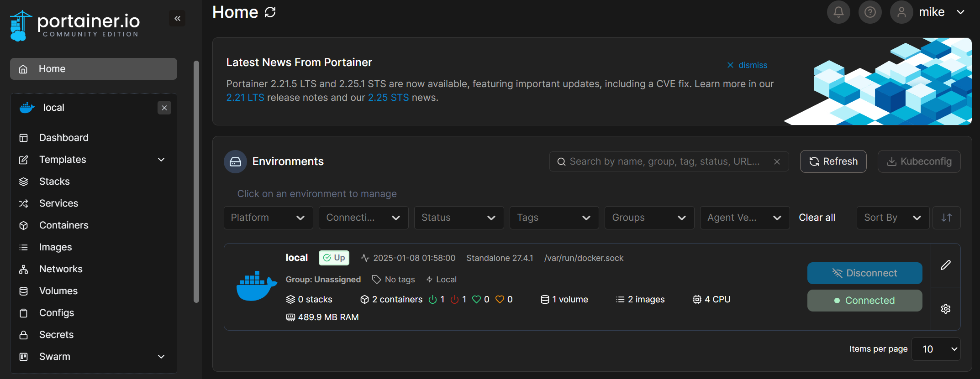Click the sidebar vertical scrollbar

coord(196,182)
